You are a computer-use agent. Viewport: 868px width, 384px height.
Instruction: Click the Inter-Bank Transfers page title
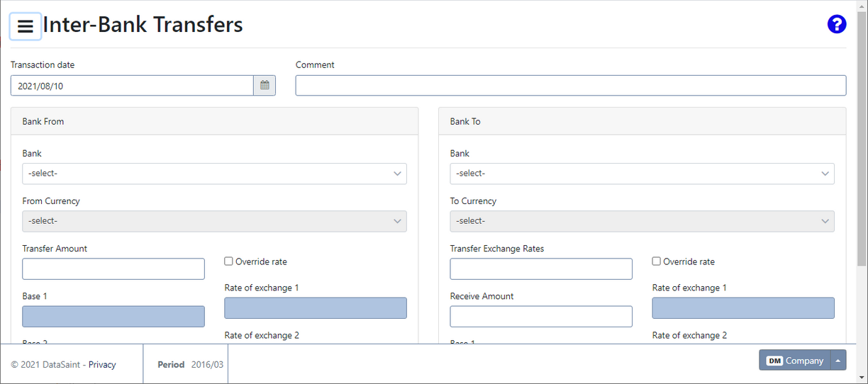coord(143,25)
